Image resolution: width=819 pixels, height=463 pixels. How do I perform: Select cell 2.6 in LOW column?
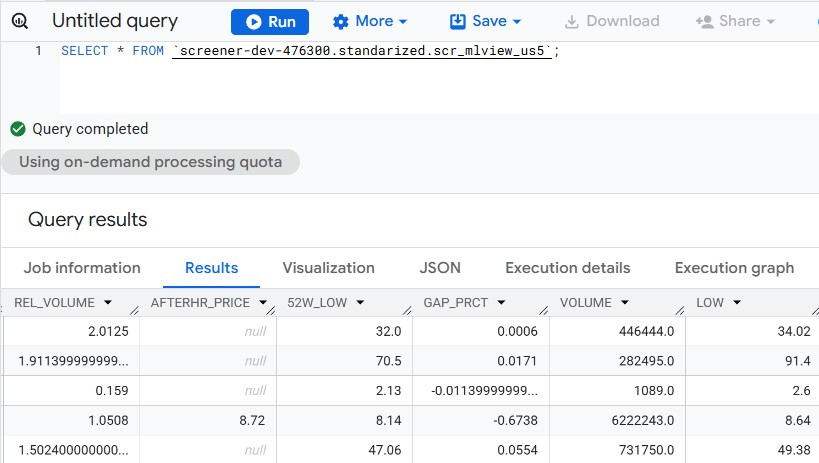[753, 390]
